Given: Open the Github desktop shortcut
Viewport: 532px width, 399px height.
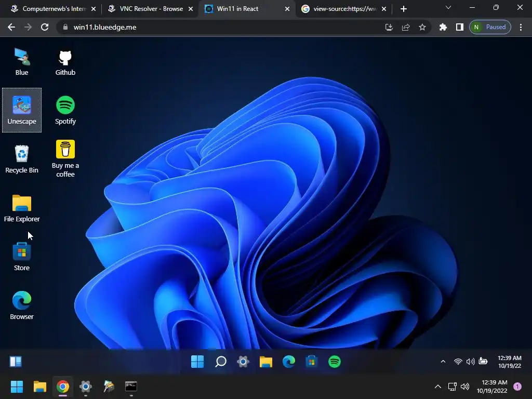Looking at the screenshot, I should (x=65, y=62).
